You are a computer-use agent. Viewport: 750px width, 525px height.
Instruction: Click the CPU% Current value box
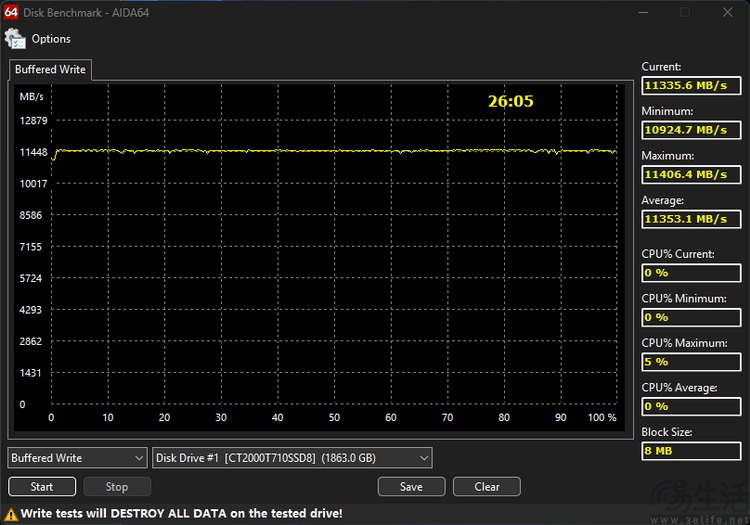pyautogui.click(x=691, y=273)
